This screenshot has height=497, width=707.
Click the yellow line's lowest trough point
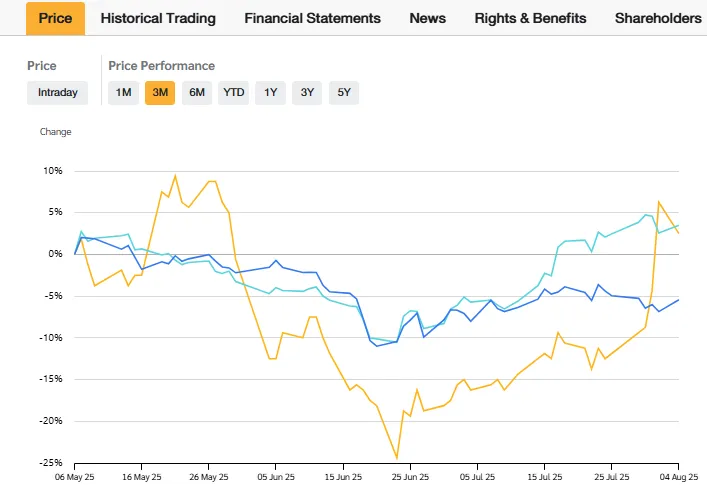pyautogui.click(x=397, y=459)
